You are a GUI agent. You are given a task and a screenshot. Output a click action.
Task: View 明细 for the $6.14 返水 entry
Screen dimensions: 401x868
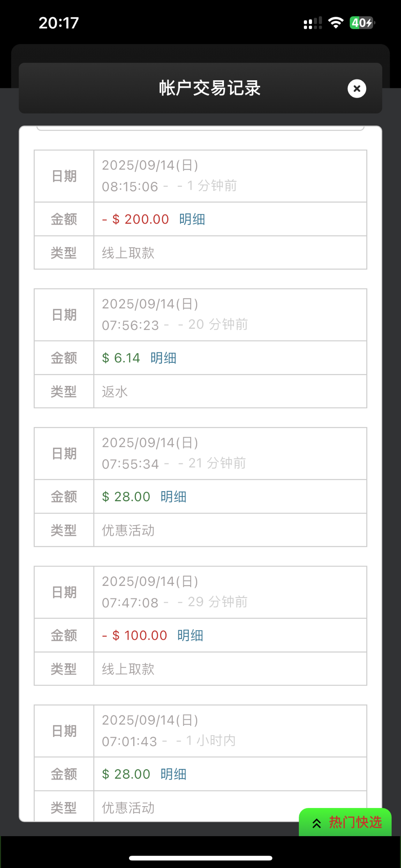[x=163, y=358]
